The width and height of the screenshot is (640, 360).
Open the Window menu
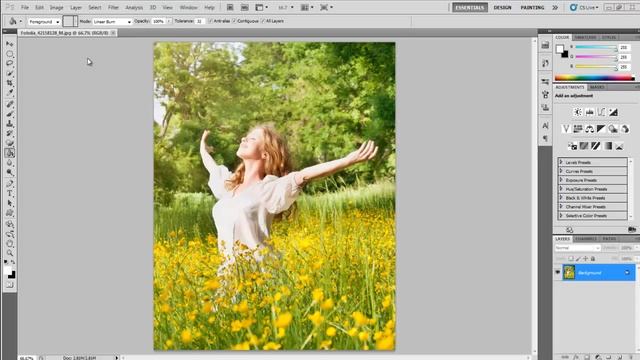click(188, 7)
